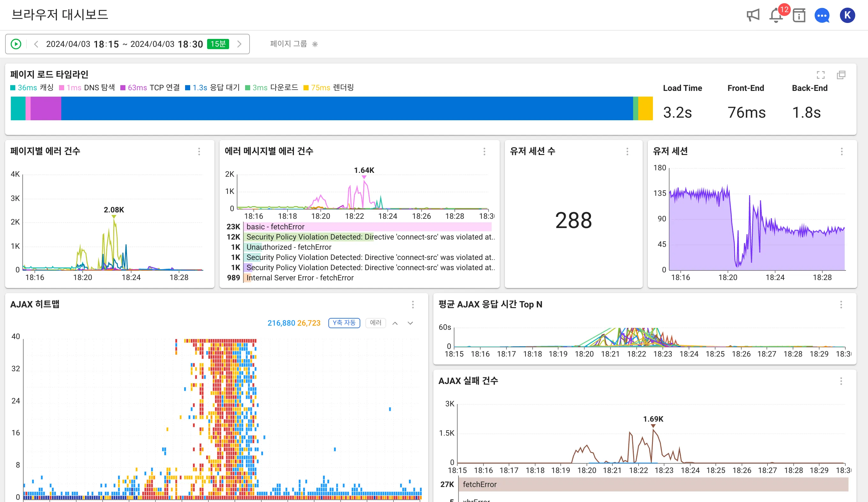
Task: Open options menu for 페이지별 에러 건수
Action: (x=199, y=151)
